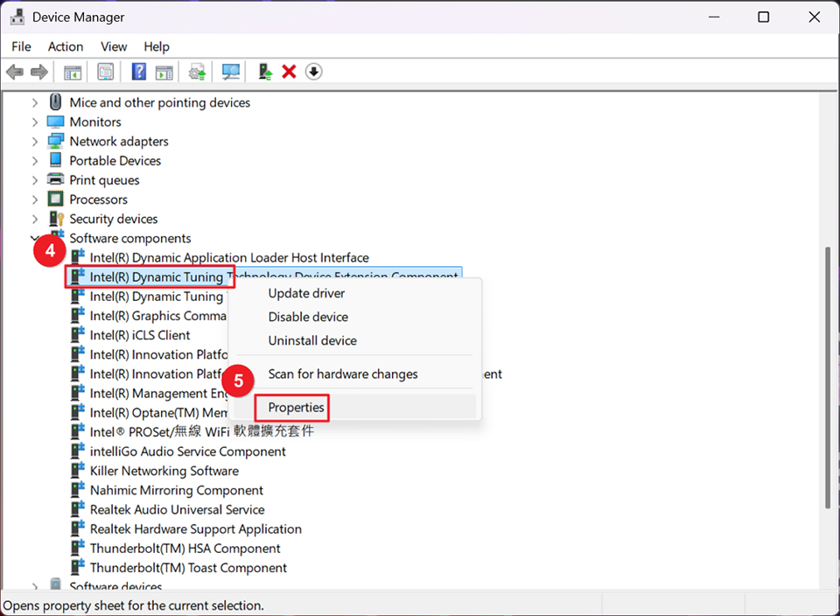Open the blue Help question-mark toolbar icon
This screenshot has width=840, height=616.
coord(139,71)
